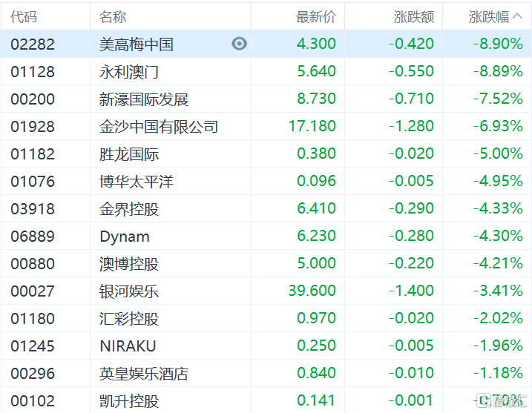Click latest price 17.180
The height and width of the screenshot is (413, 532).
tap(312, 126)
